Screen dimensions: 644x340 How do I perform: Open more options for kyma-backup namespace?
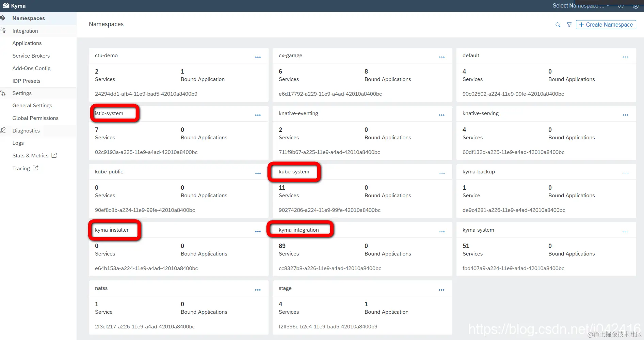tap(626, 173)
